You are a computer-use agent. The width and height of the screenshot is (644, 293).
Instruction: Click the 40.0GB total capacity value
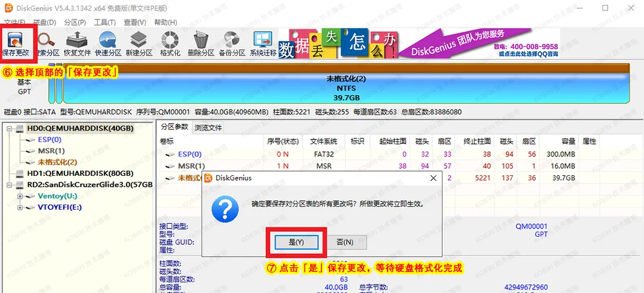pyautogui.click(x=337, y=287)
